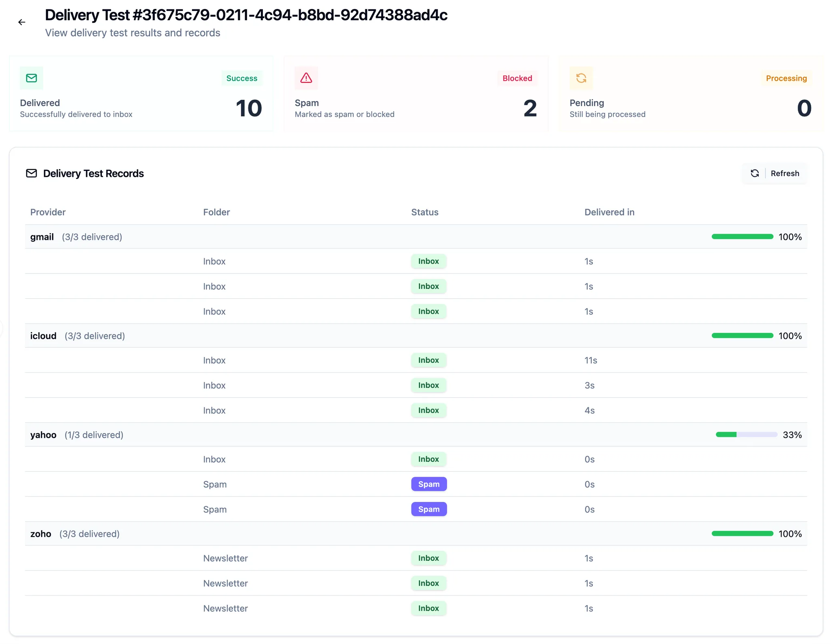Select the gmail provider group row

tap(416, 237)
